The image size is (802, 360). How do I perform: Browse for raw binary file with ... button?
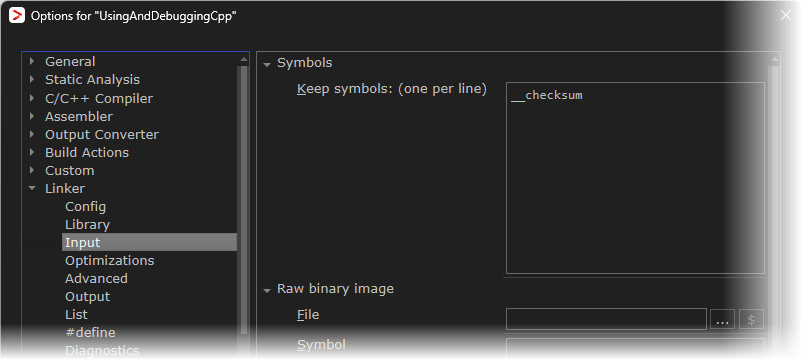(722, 320)
